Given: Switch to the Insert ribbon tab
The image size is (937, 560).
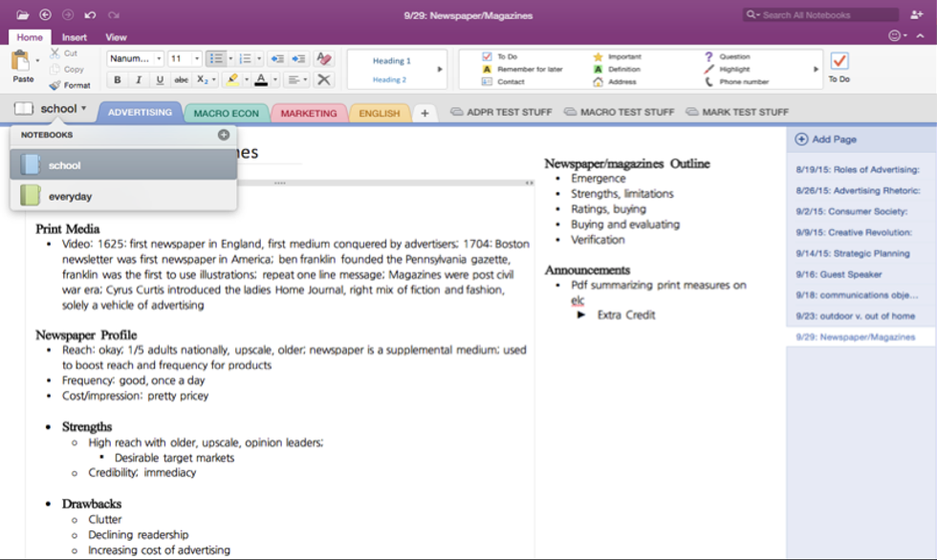Looking at the screenshot, I should point(75,37).
